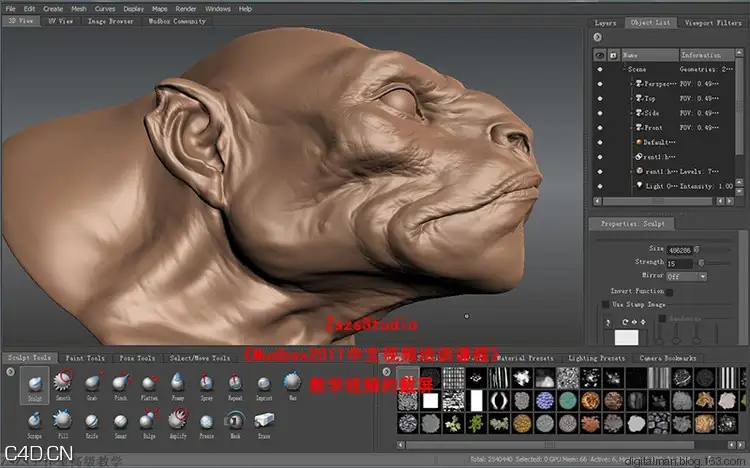Click the Size value input field
The image size is (750, 468).
(x=679, y=250)
